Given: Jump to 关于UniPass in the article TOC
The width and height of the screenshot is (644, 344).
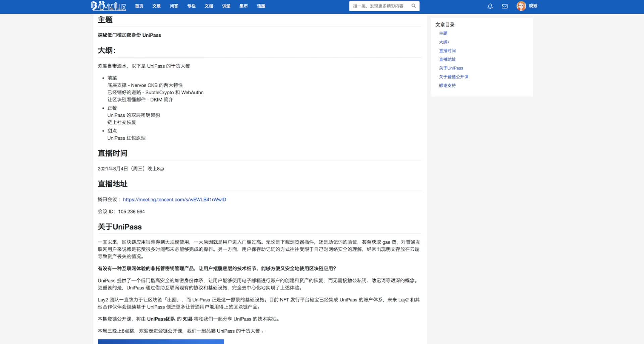Looking at the screenshot, I should click(x=451, y=68).
